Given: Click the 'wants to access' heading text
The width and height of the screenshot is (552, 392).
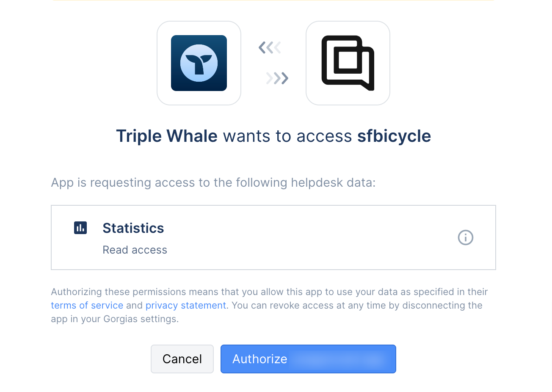Looking at the screenshot, I should [287, 136].
